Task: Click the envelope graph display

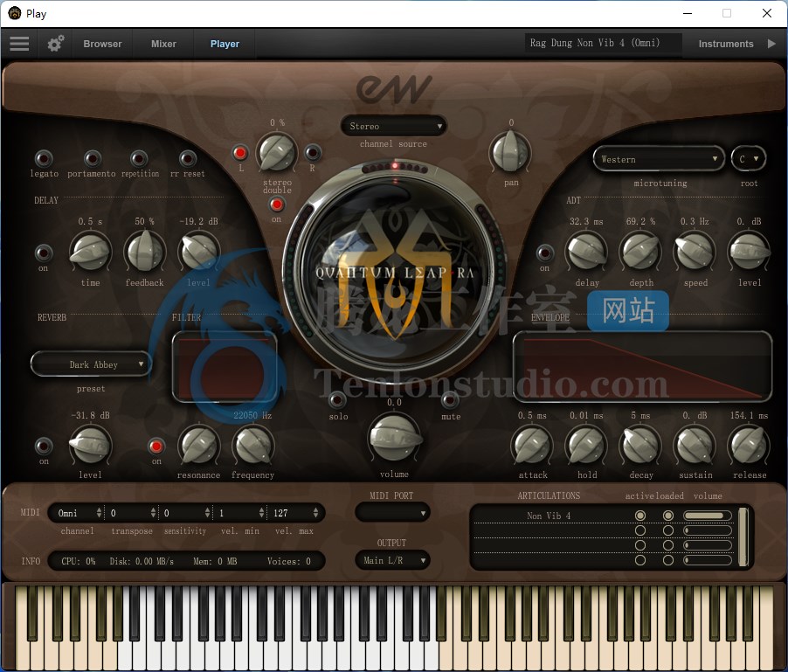Action: [x=642, y=366]
